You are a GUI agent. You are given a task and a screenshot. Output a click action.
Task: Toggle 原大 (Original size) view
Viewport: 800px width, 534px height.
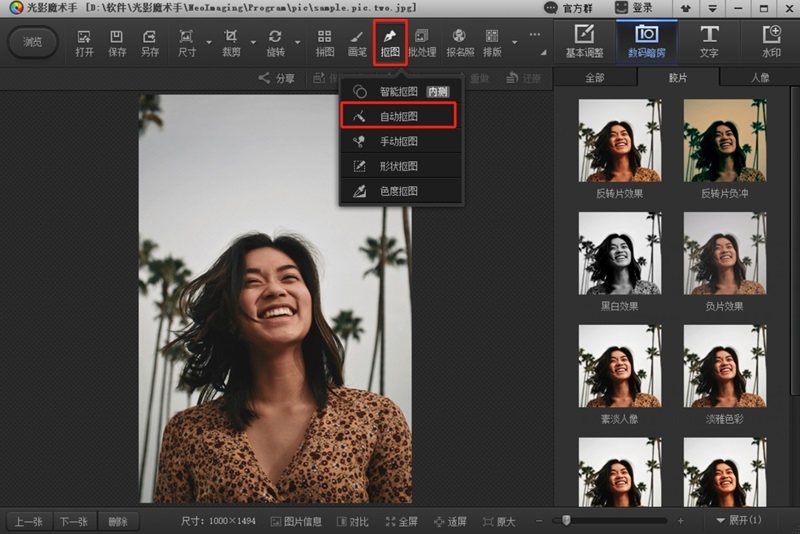point(499,521)
